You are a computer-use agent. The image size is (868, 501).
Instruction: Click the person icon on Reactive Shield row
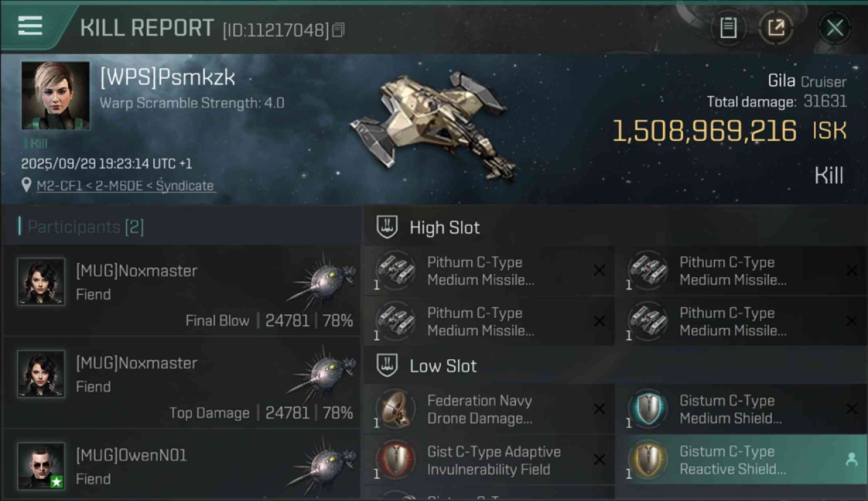pyautogui.click(x=851, y=460)
